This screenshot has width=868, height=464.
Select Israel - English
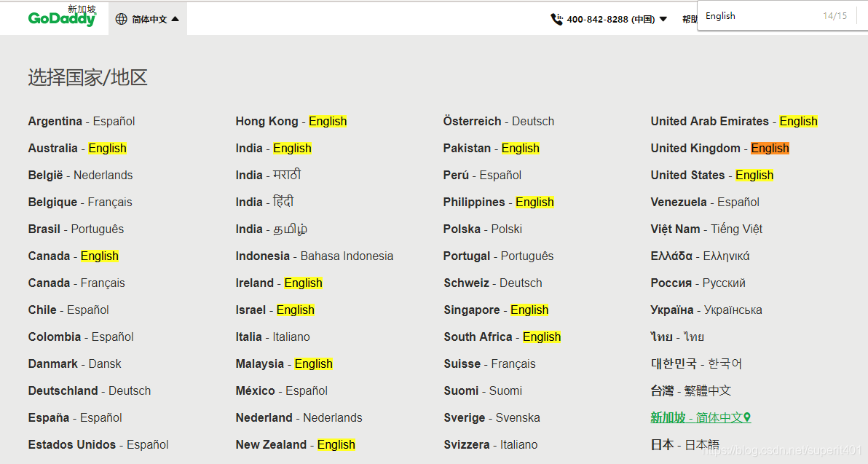(x=275, y=310)
